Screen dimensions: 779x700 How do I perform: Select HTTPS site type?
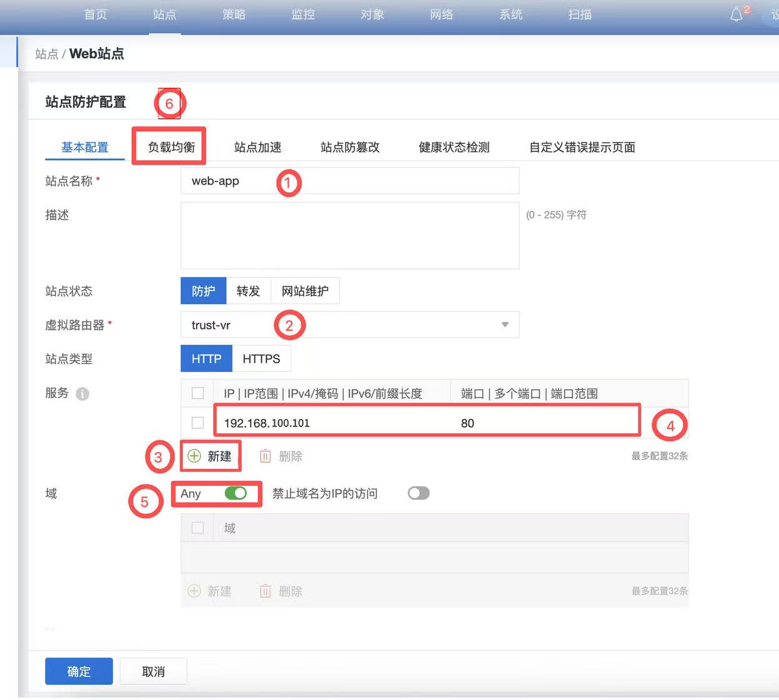(x=261, y=359)
